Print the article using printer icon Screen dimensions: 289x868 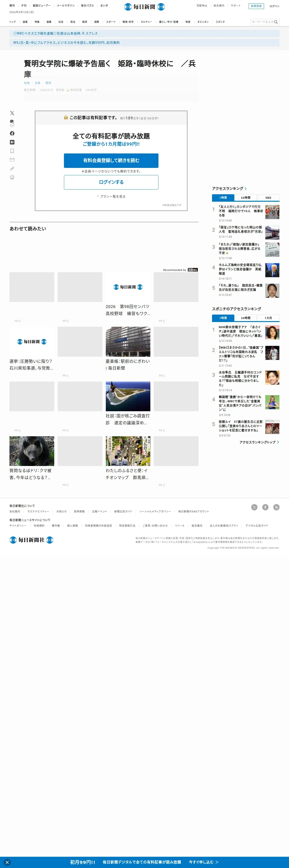12,177
